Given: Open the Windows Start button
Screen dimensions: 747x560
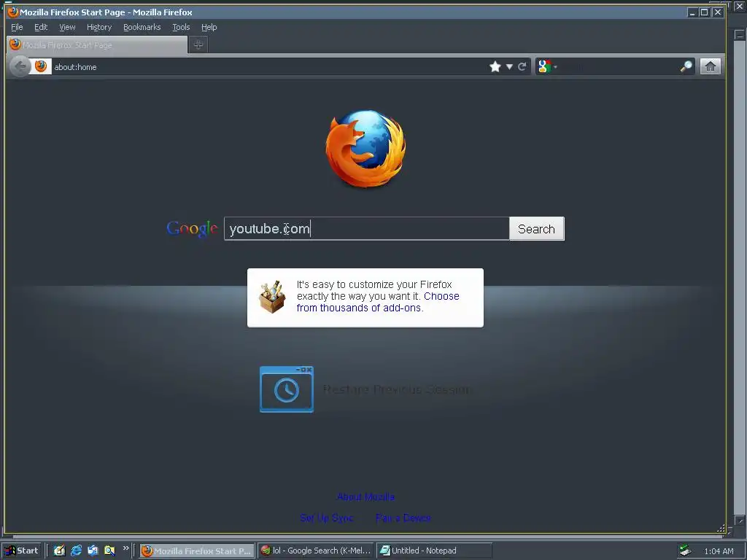Looking at the screenshot, I should tap(22, 551).
